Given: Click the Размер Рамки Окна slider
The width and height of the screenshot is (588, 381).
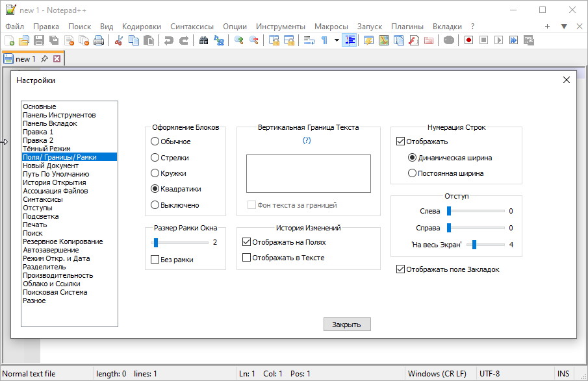Looking at the screenshot, I should pyautogui.click(x=179, y=243).
